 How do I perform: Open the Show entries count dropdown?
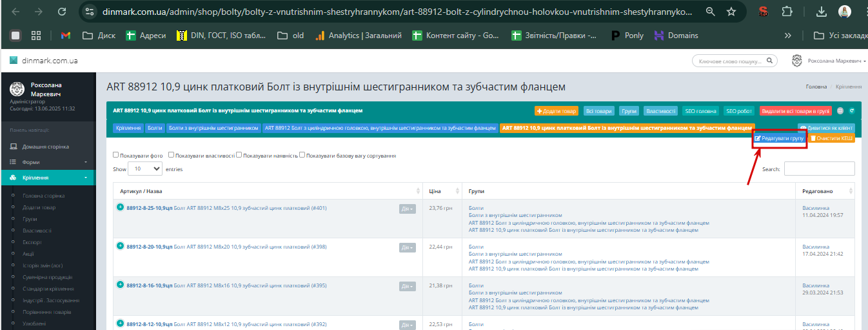tap(145, 169)
